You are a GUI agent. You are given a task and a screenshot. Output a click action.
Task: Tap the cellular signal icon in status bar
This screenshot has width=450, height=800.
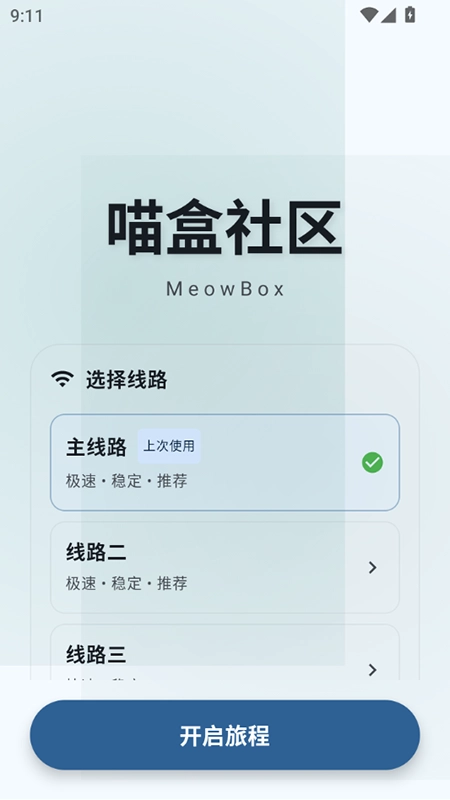[388, 15]
